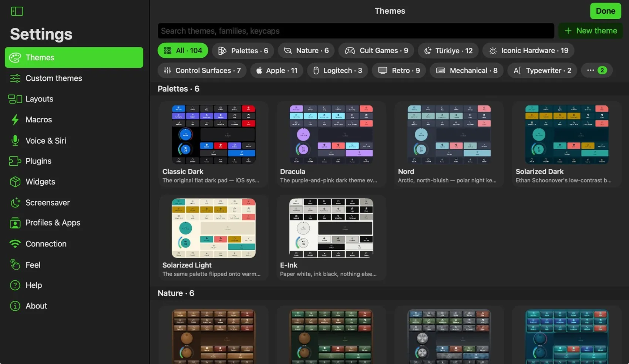Filter by Palettes · 6
The image size is (629, 364).
click(x=243, y=50)
